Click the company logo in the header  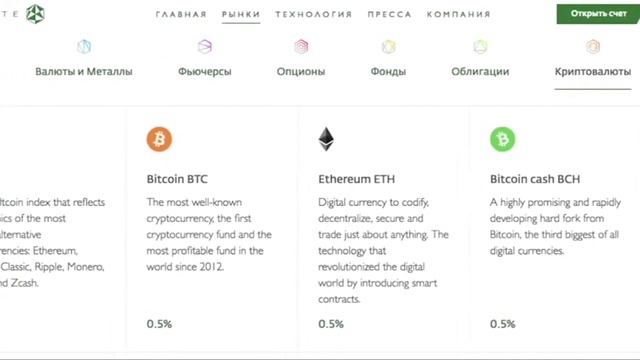(x=36, y=14)
